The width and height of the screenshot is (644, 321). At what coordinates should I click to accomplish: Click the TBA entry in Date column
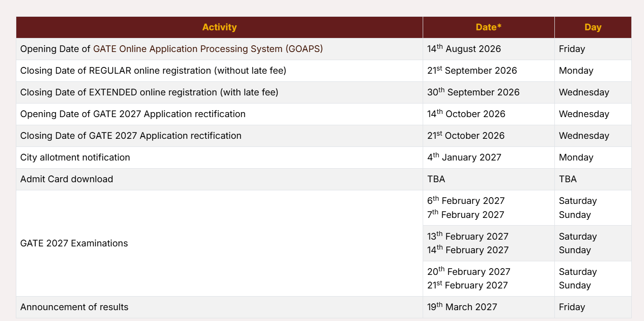click(436, 179)
